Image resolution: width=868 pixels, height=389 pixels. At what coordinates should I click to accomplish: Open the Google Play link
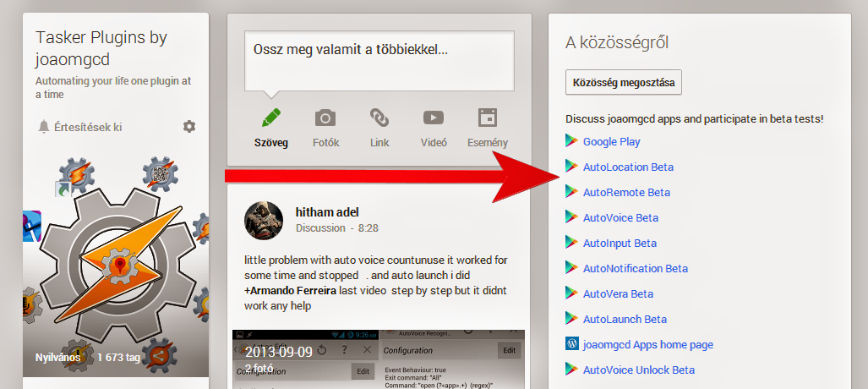tap(611, 142)
